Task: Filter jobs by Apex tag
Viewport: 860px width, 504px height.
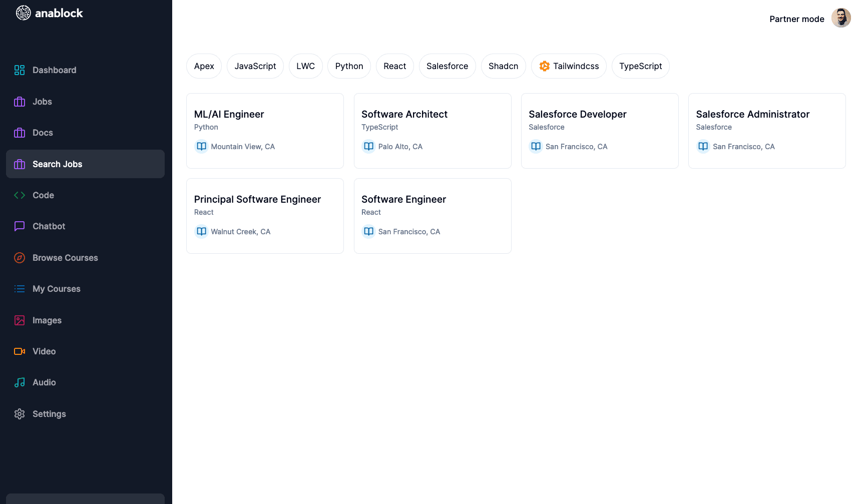Action: point(204,66)
